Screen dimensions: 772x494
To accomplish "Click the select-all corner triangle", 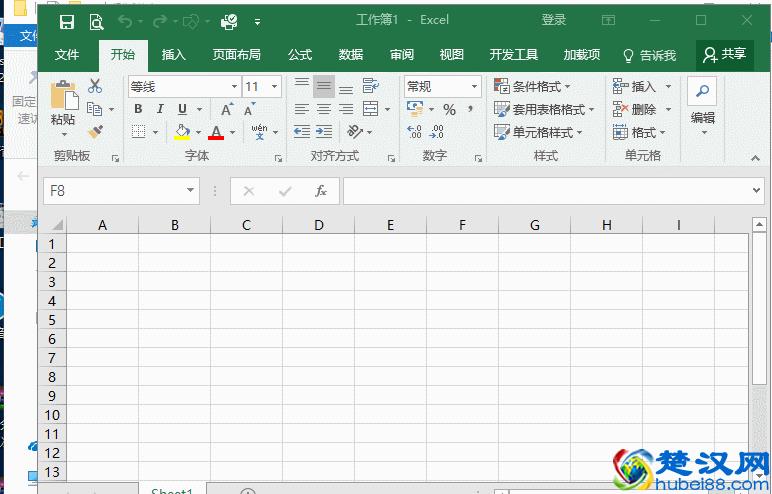I will pyautogui.click(x=57, y=225).
